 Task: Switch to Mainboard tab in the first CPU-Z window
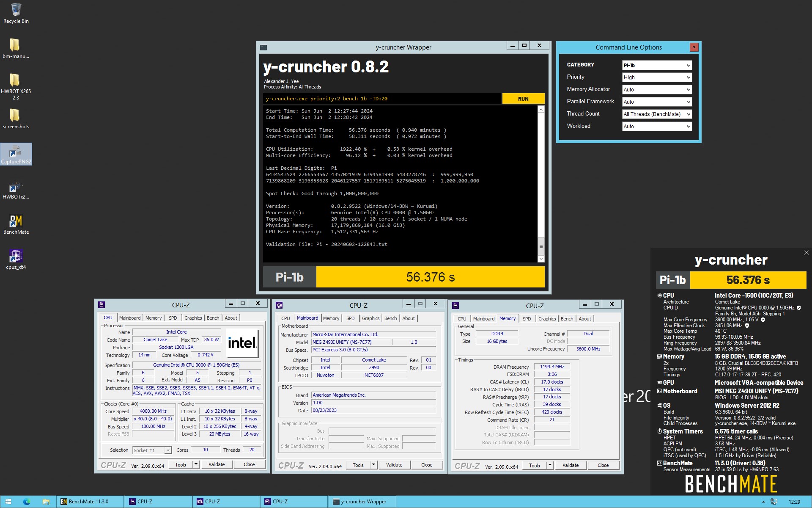coord(130,318)
